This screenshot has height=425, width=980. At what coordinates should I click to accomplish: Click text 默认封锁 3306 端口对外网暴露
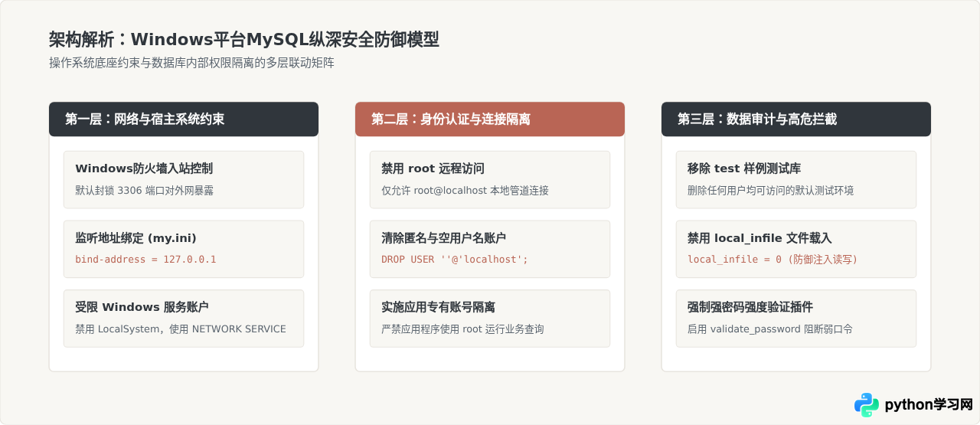pyautogui.click(x=144, y=190)
